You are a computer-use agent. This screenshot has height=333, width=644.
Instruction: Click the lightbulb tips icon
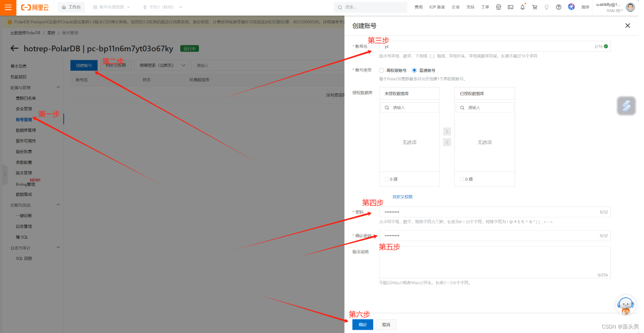coord(547,7)
